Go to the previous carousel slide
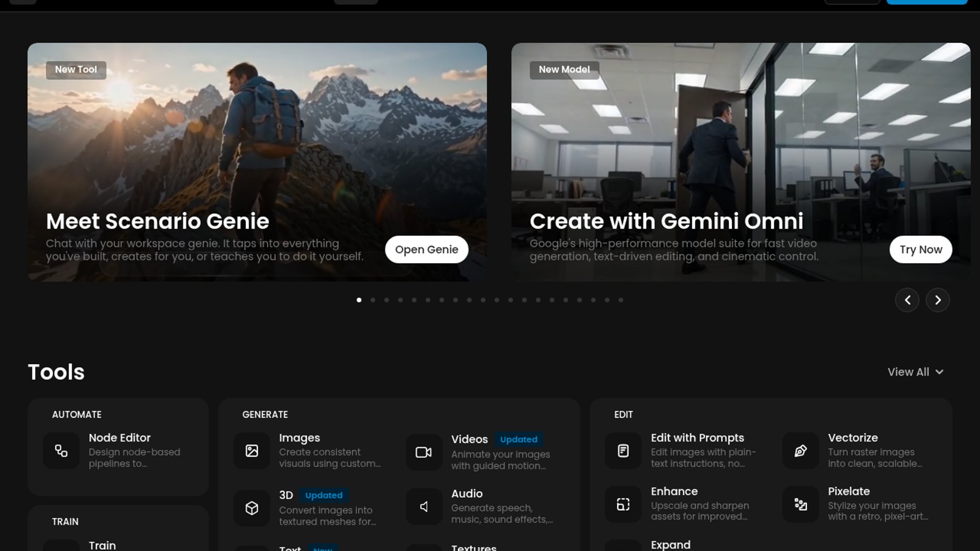The width and height of the screenshot is (980, 551). (907, 300)
